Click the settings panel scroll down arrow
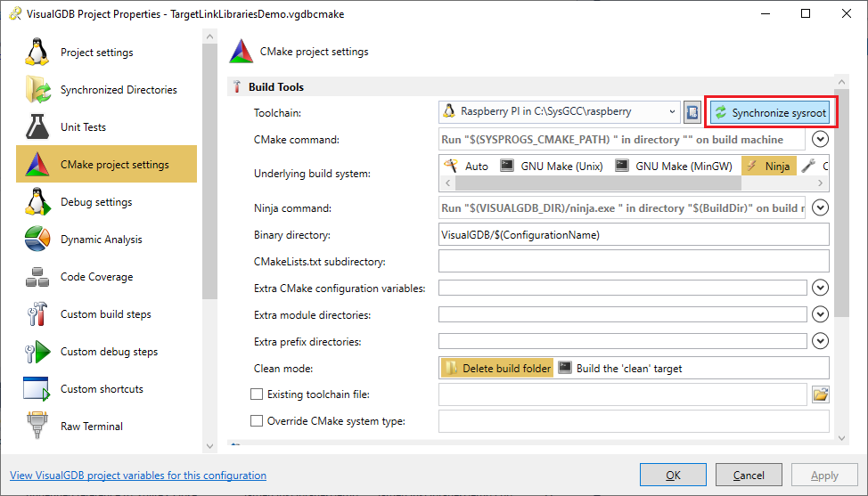Viewport: 868px width, 496px height. 841,438
